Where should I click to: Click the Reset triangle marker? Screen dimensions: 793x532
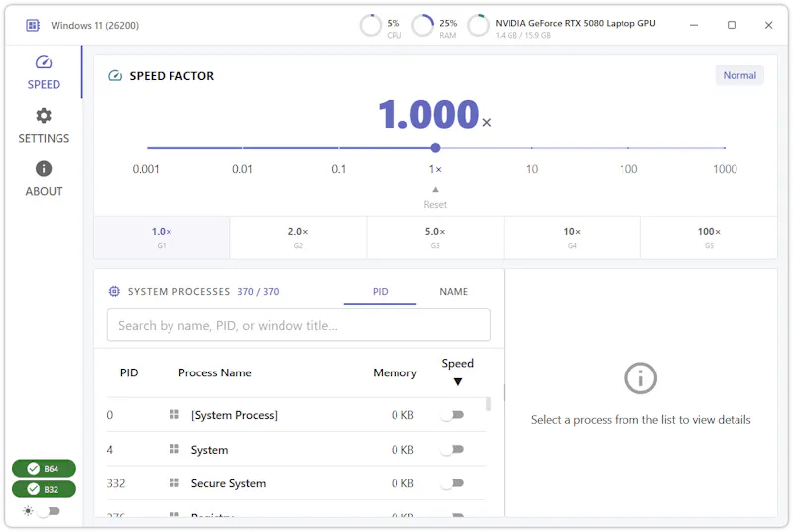(435, 189)
